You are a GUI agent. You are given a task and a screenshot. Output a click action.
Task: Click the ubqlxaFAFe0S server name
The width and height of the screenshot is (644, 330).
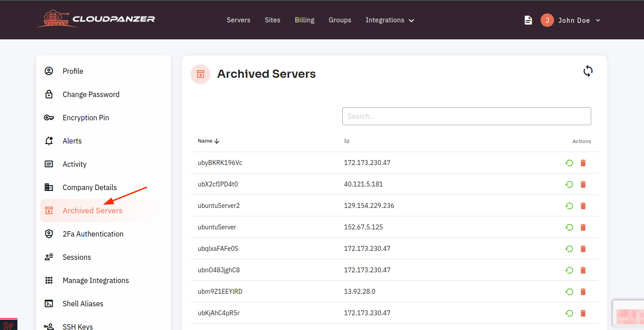click(218, 249)
